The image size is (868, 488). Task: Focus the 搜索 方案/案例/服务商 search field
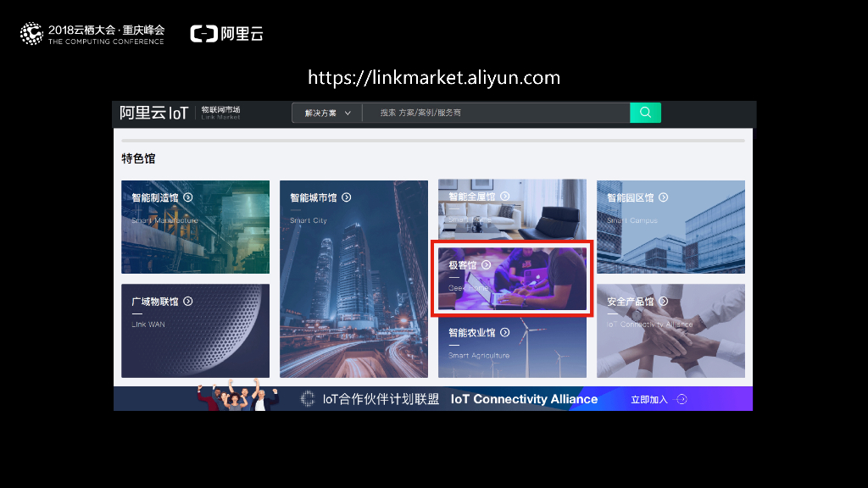pyautogui.click(x=496, y=113)
